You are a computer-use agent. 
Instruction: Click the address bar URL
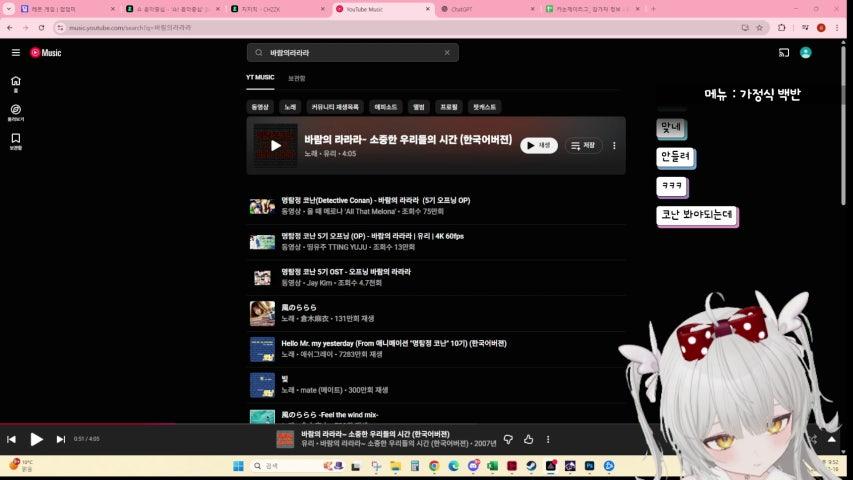pos(130,28)
